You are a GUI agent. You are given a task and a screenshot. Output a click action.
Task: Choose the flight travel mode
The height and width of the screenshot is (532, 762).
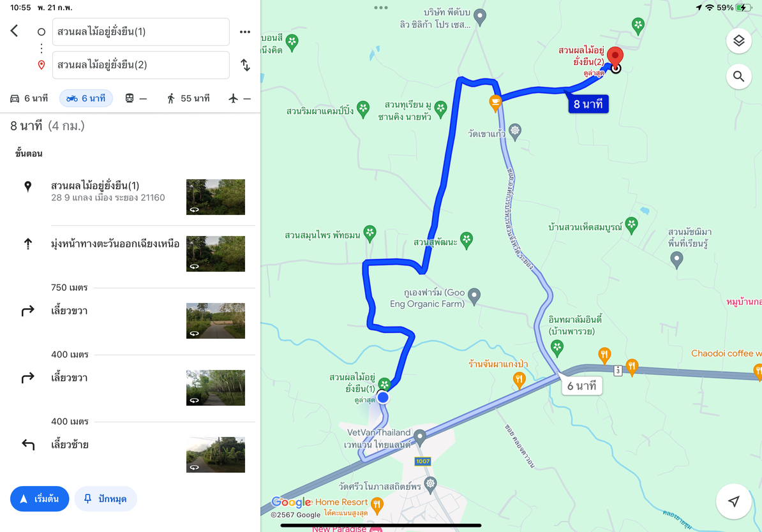click(x=239, y=98)
